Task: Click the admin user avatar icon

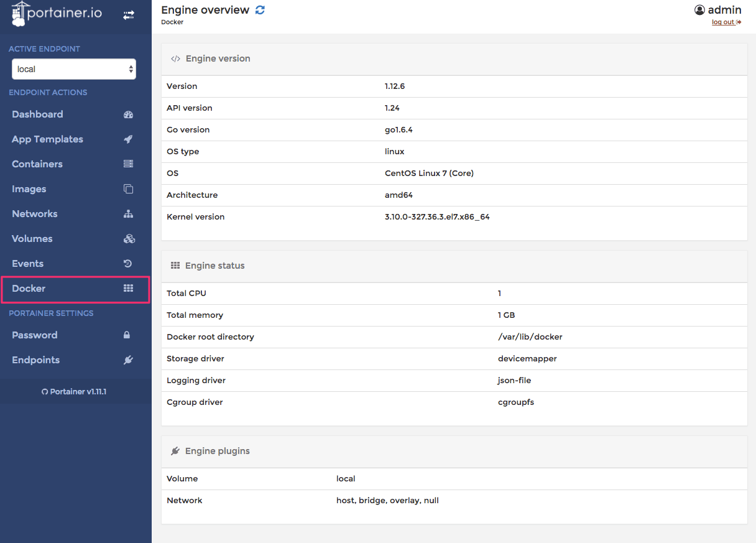Action: (699, 10)
